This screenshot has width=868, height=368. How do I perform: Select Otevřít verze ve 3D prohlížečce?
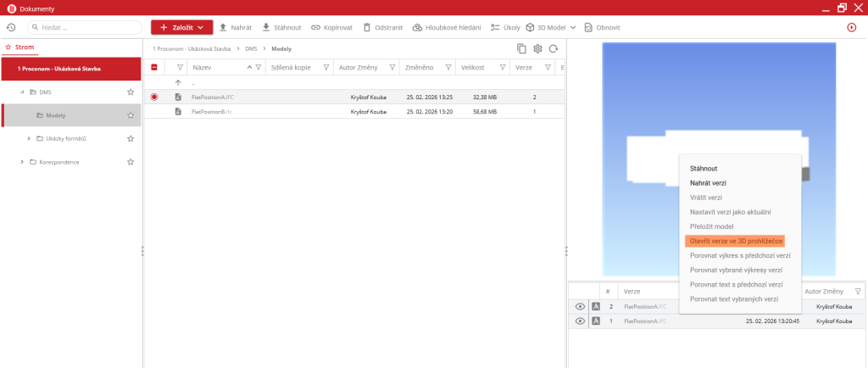pyautogui.click(x=735, y=241)
